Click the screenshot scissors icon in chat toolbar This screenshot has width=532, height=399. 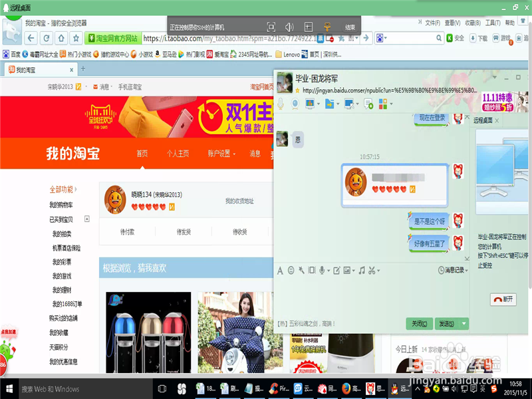pyautogui.click(x=372, y=270)
